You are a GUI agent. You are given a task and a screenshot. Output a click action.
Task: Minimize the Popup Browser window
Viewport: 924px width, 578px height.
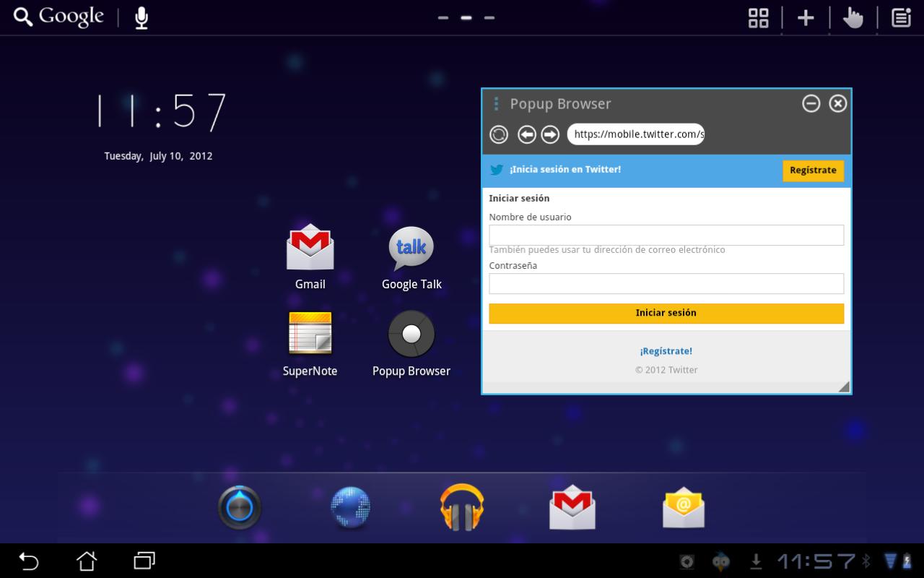click(811, 103)
